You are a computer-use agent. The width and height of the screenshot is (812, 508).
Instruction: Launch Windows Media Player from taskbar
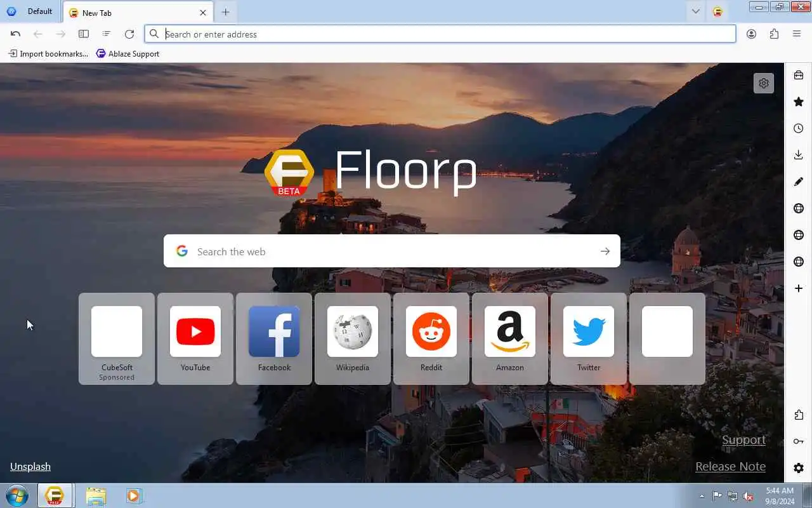[133, 495]
